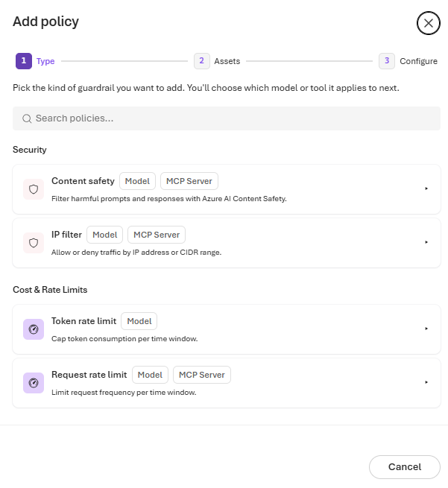Go to step 1 Type

tap(35, 61)
